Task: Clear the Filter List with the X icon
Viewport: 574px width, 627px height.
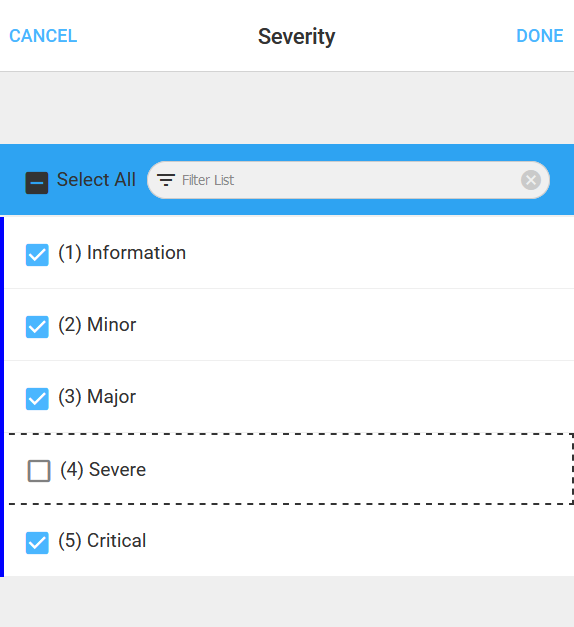Action: click(x=531, y=180)
